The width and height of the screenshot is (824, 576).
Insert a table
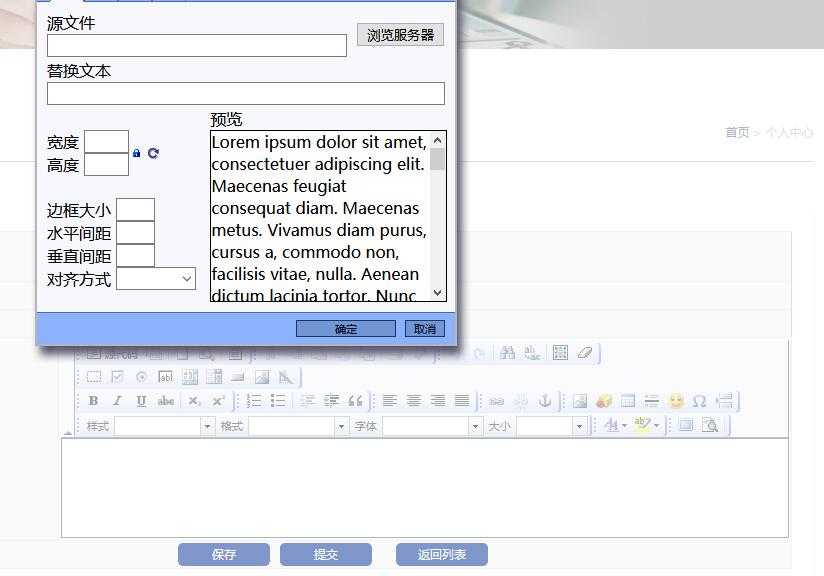[628, 401]
